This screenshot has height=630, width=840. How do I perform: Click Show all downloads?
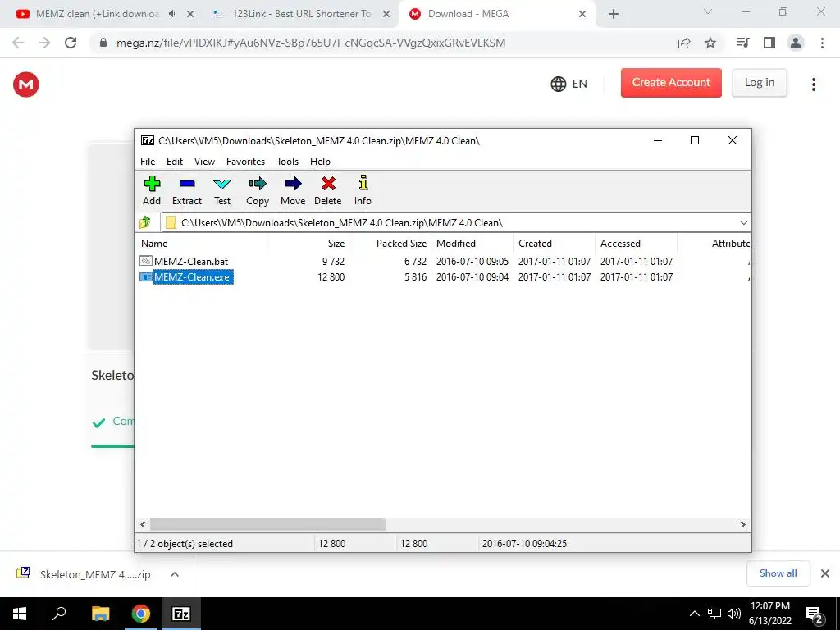point(778,573)
